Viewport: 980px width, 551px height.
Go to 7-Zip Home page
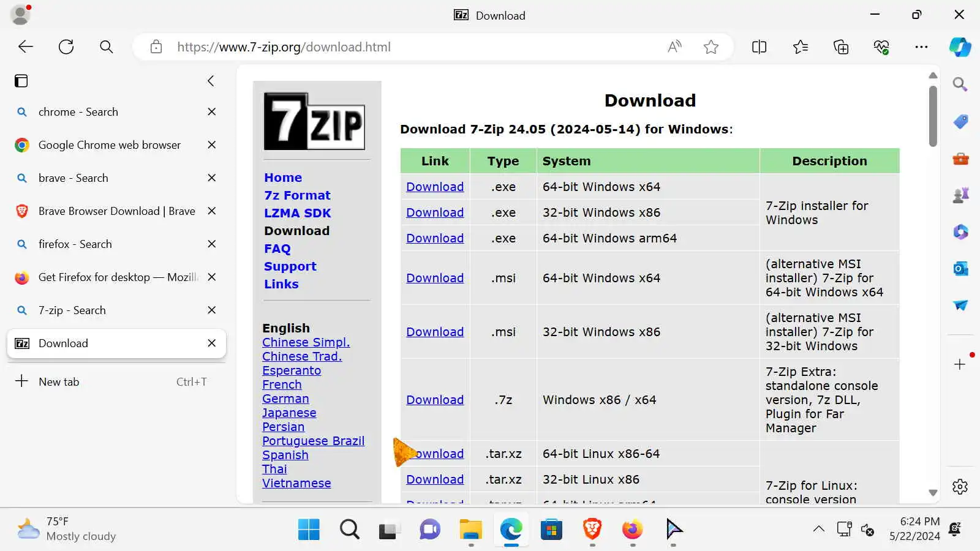click(x=283, y=178)
